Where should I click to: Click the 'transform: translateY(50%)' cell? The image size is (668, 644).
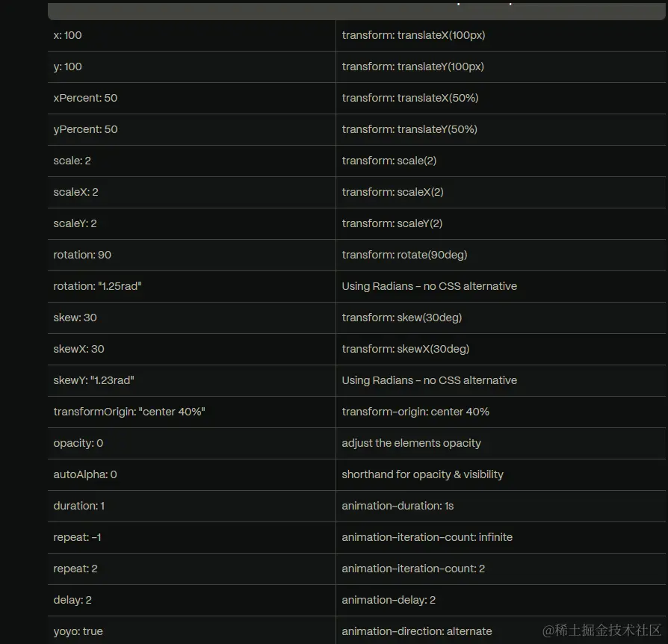(501, 129)
